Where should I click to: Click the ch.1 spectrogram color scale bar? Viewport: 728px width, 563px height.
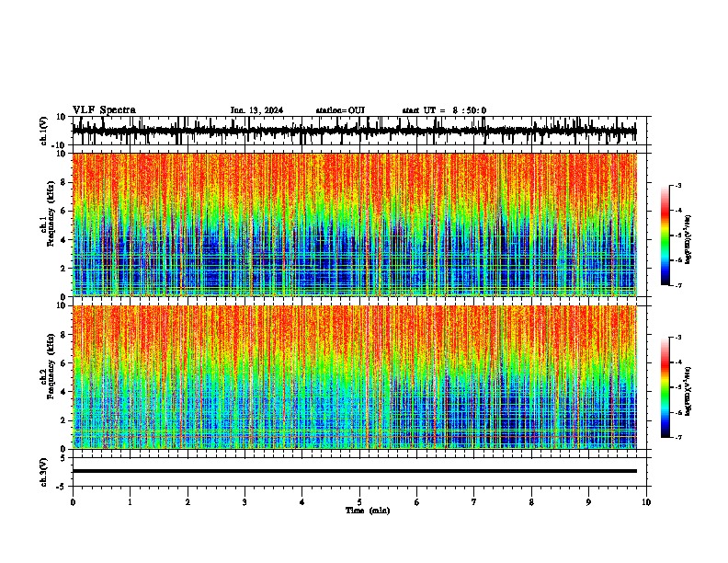click(665, 236)
